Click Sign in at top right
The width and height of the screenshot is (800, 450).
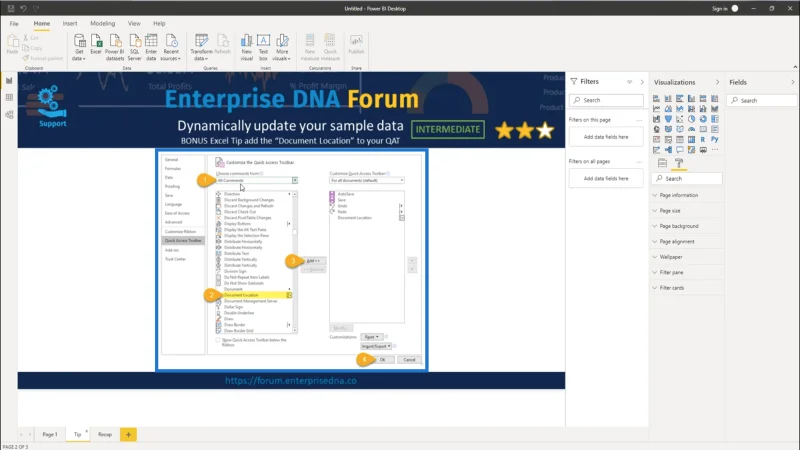pos(719,9)
